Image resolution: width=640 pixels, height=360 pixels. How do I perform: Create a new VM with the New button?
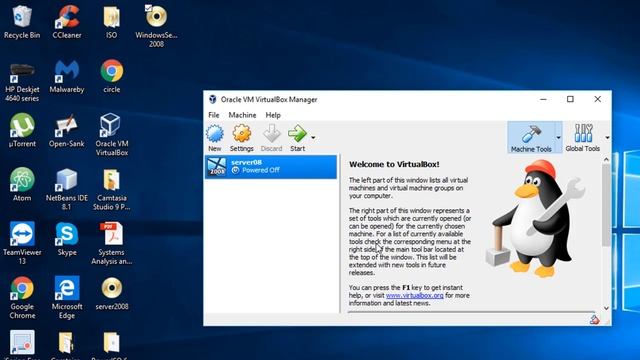tap(215, 138)
